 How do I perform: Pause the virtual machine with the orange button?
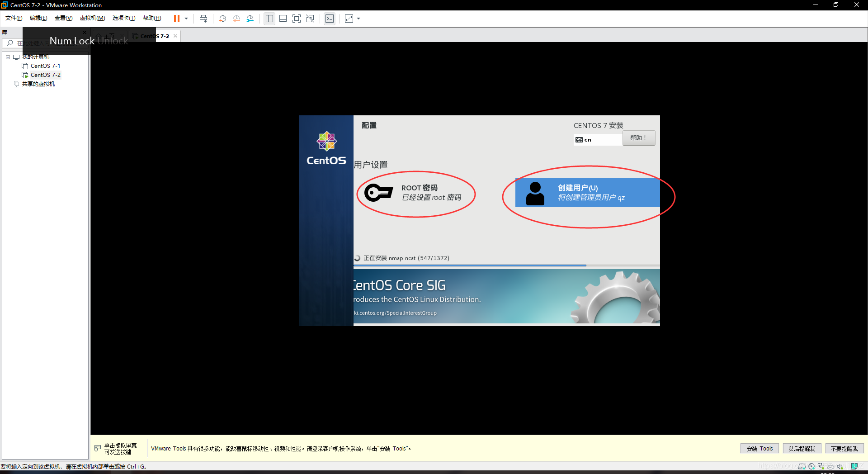tap(176, 19)
